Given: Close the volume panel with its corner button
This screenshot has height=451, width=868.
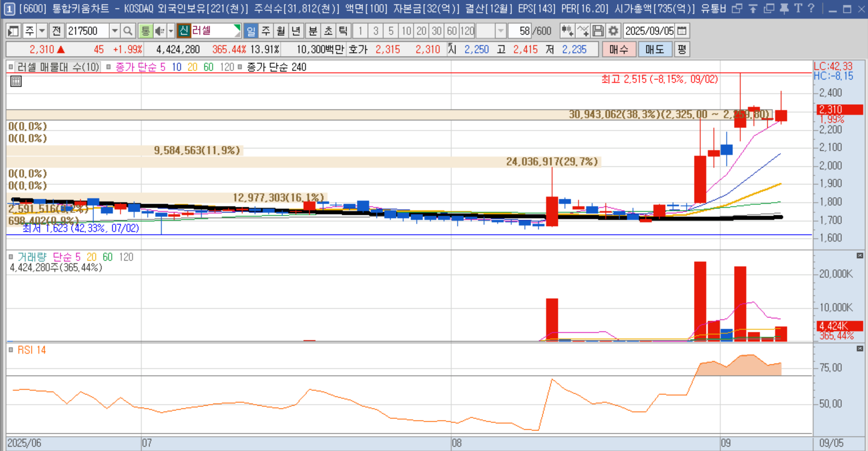Looking at the screenshot, I should pos(860,256).
